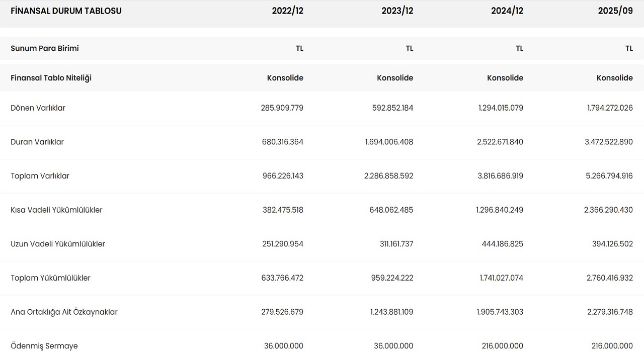
Task: Click Ana Ortaklığa Ait Özkaynaklar label
Action: point(64,312)
